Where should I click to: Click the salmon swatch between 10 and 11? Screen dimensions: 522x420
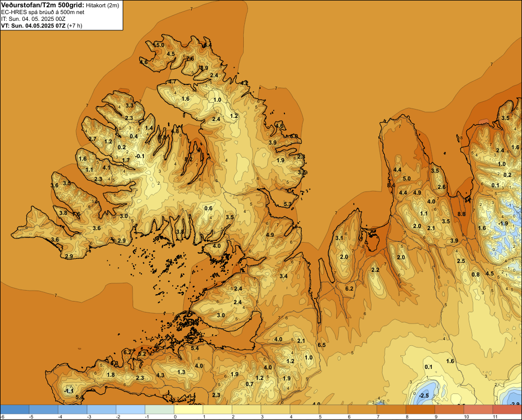pyautogui.click(x=478, y=410)
